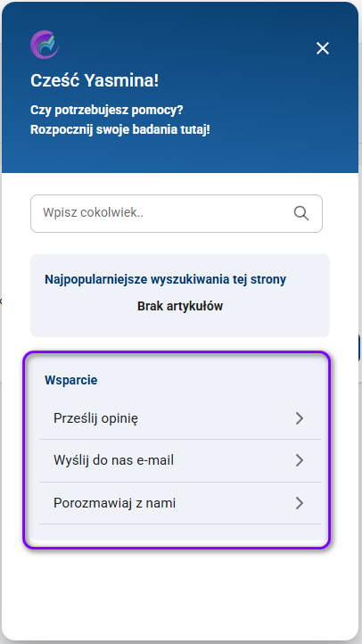Screen dimensions: 362x644
Task: Click the purple-green app logo
Action: 45,45
